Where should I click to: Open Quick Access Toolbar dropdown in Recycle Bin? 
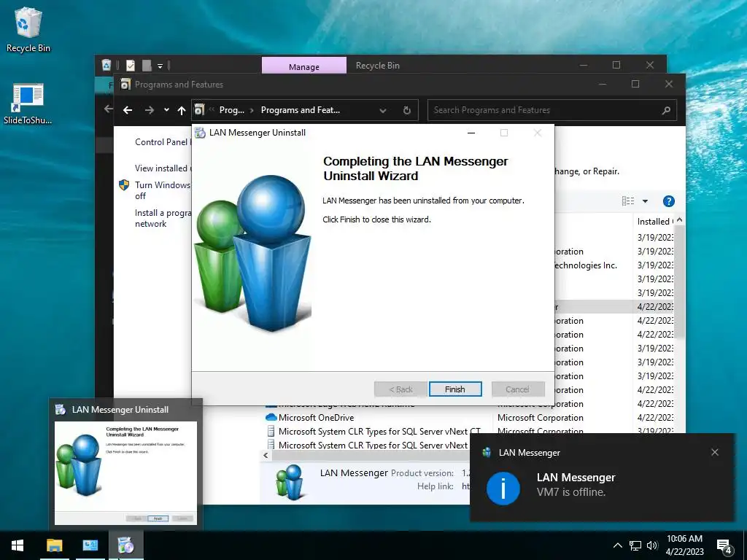[x=160, y=66]
